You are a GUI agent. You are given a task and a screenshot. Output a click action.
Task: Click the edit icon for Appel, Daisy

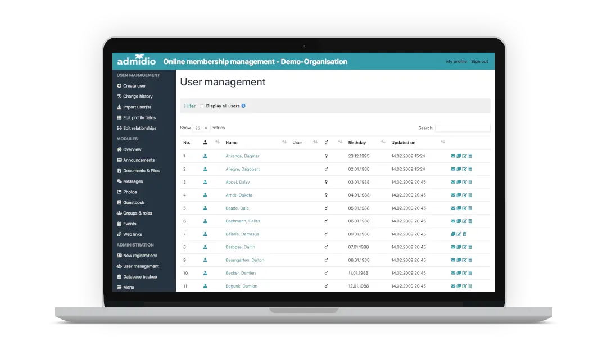point(465,182)
